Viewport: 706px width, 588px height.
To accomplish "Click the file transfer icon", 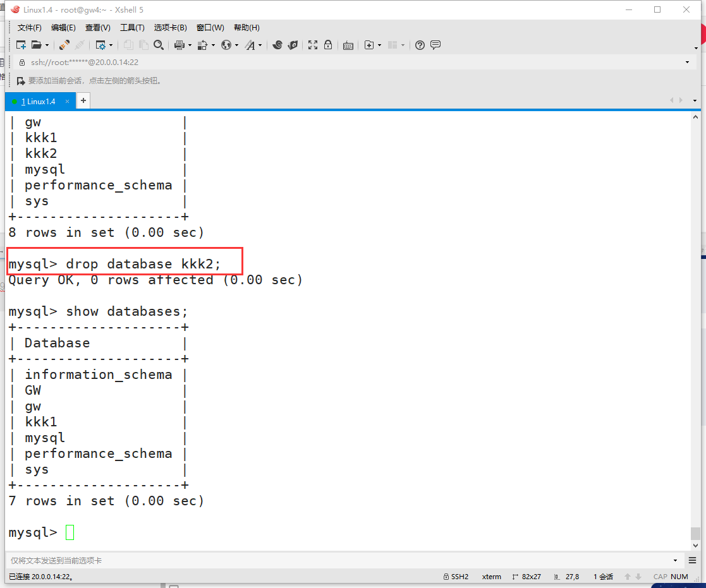I will pyautogui.click(x=203, y=45).
